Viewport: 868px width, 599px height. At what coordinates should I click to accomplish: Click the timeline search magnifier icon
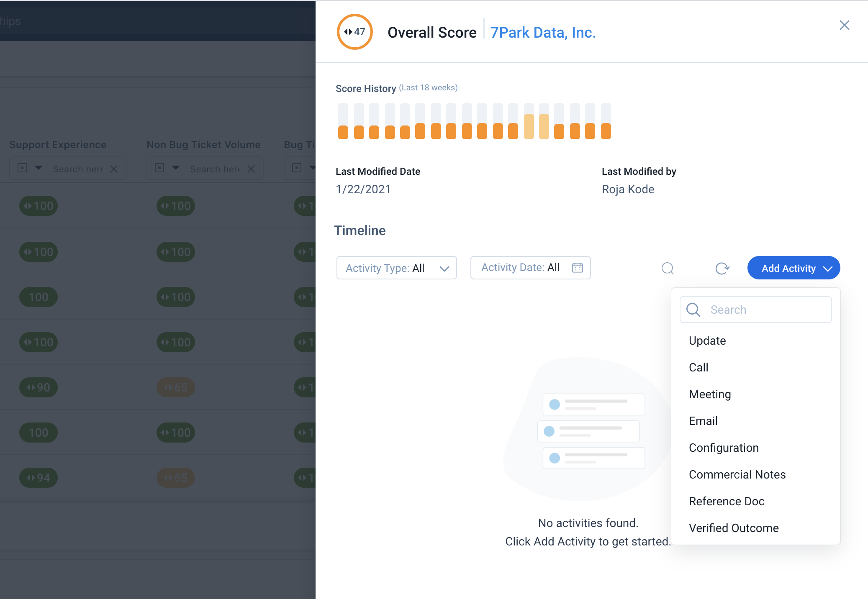[x=668, y=268]
